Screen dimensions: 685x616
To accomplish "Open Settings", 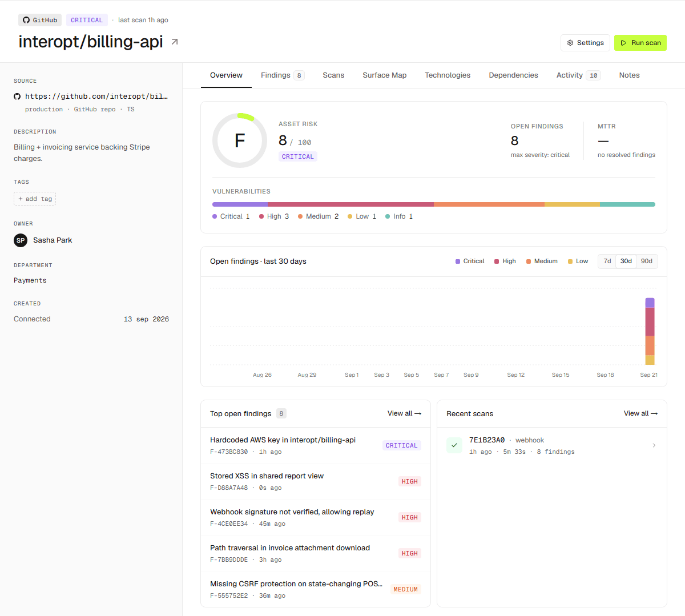I will (586, 43).
